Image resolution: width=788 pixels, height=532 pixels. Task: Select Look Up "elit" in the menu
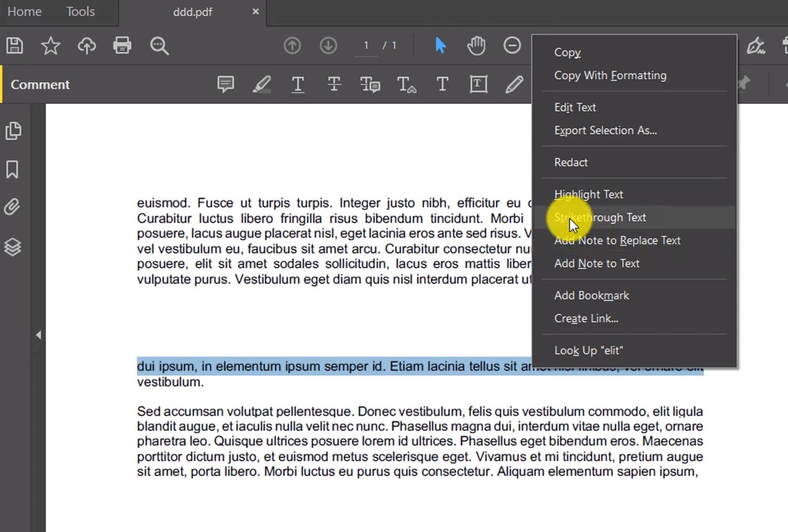click(x=588, y=350)
